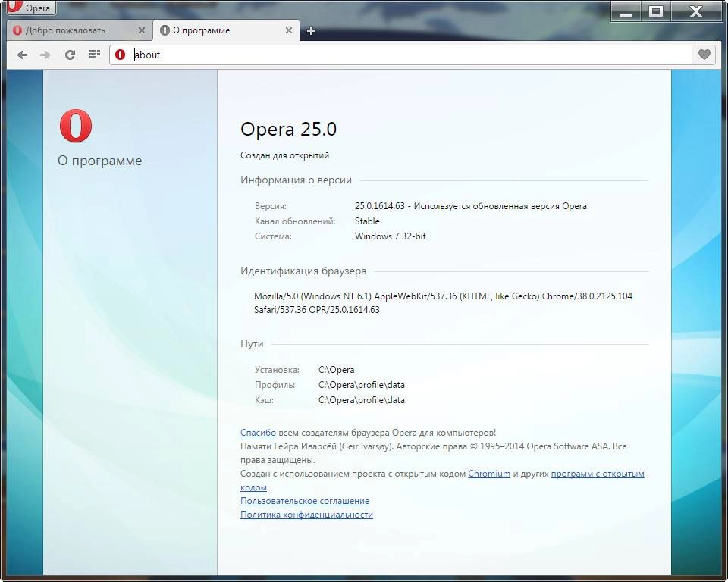Click the Opera badge icon in address bar

(x=121, y=55)
